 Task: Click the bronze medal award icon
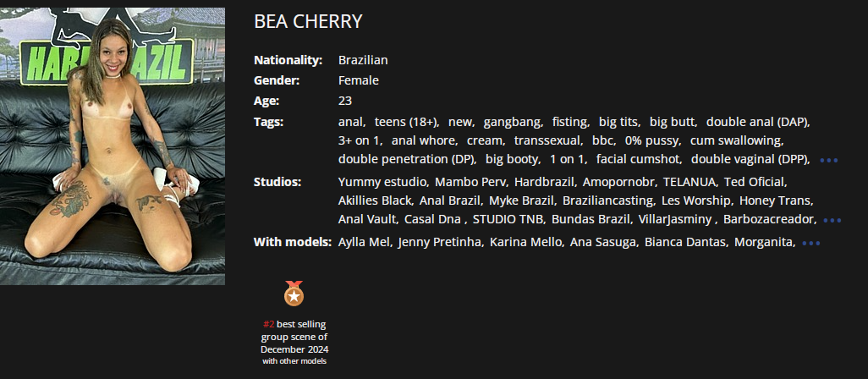(294, 294)
